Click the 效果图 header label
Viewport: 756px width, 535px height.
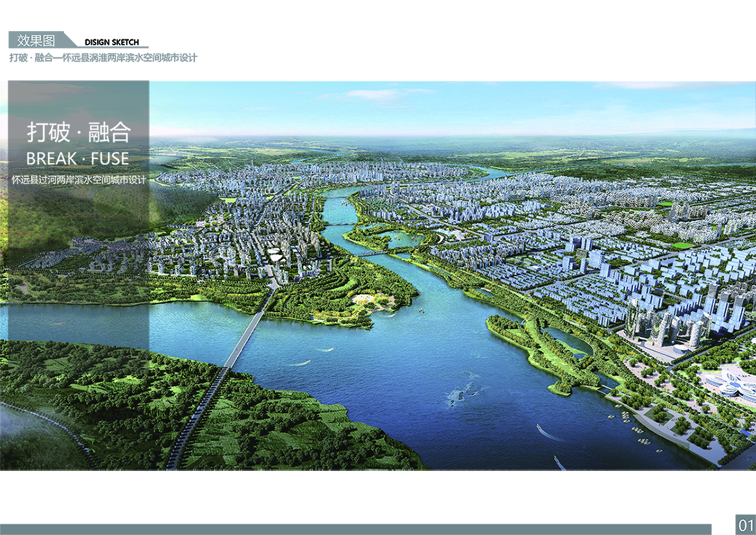coord(36,41)
